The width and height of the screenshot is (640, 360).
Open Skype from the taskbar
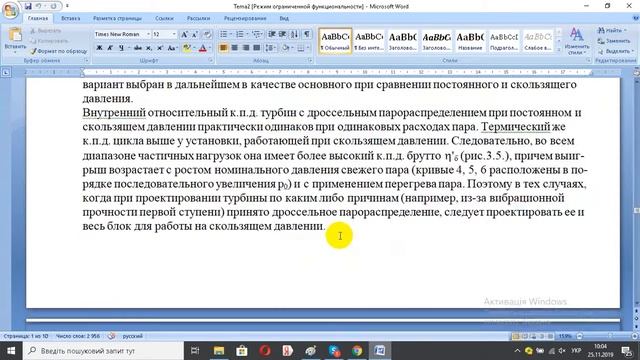click(x=334, y=351)
